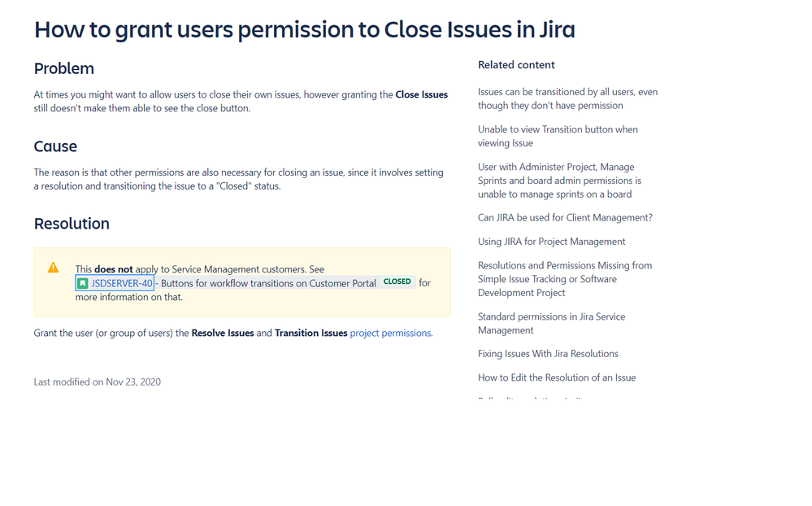This screenshot has width=812, height=506.
Task: Click the CLOSED status badge
Action: pos(397,281)
